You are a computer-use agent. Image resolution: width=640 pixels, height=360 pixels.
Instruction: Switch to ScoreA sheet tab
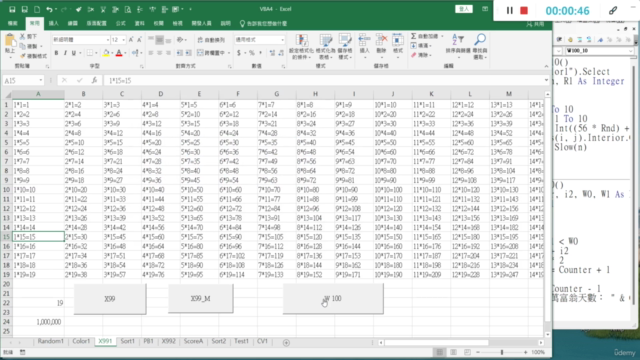click(x=193, y=341)
